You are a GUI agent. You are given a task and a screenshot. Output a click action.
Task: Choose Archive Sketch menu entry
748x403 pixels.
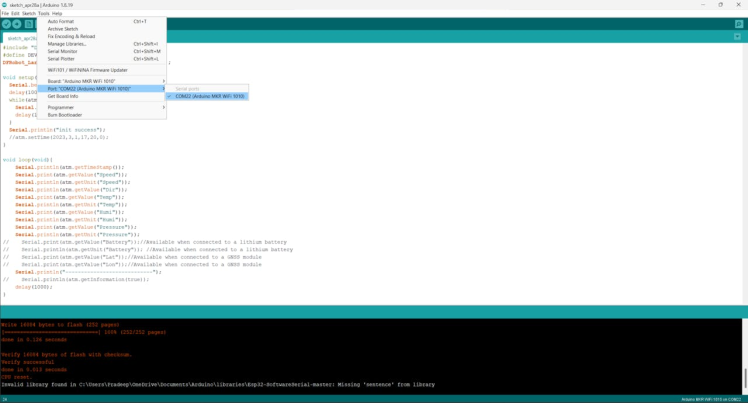102,29
